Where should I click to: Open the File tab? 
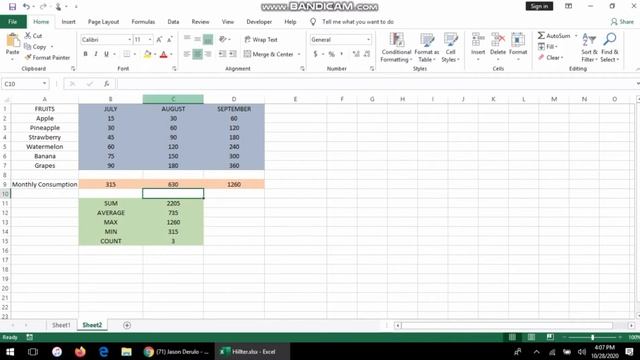pyautogui.click(x=13, y=22)
